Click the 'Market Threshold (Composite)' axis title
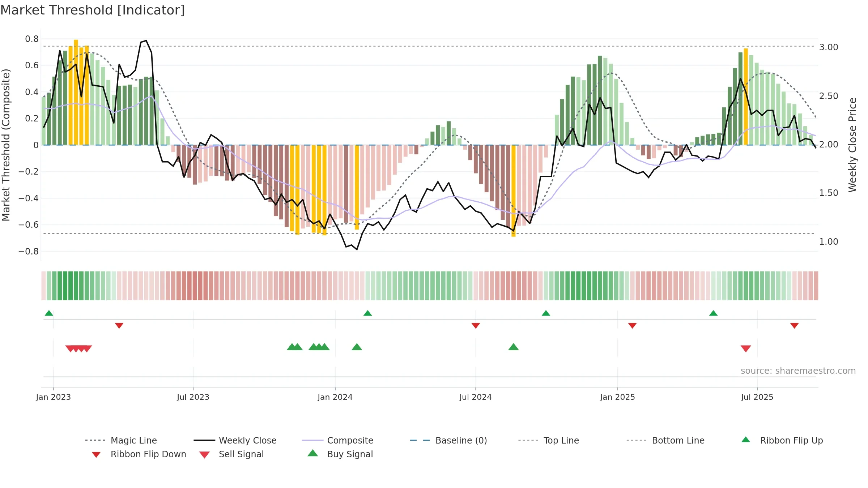The width and height of the screenshot is (868, 488). pos(6,145)
